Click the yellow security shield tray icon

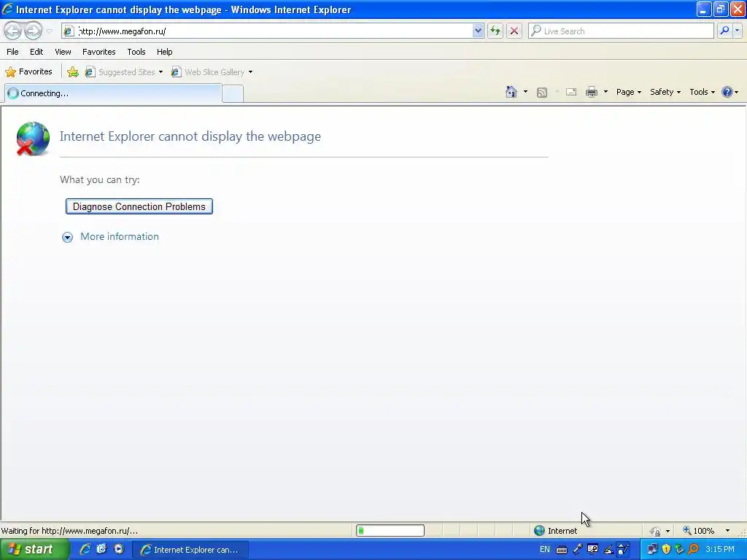[x=666, y=550]
